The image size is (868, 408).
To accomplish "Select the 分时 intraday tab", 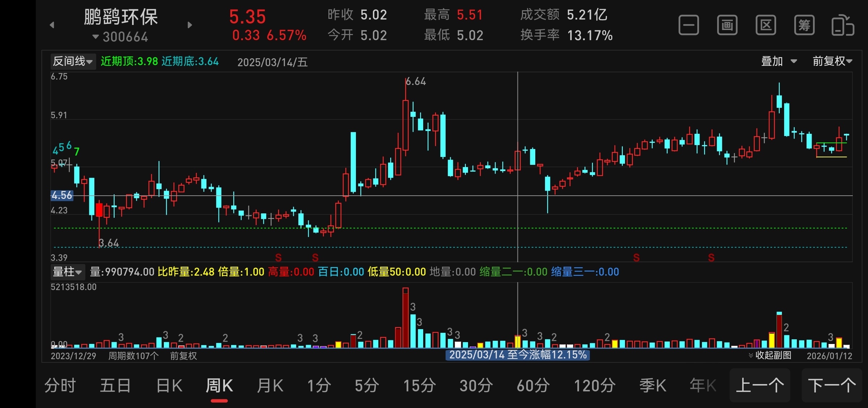I will click(60, 386).
